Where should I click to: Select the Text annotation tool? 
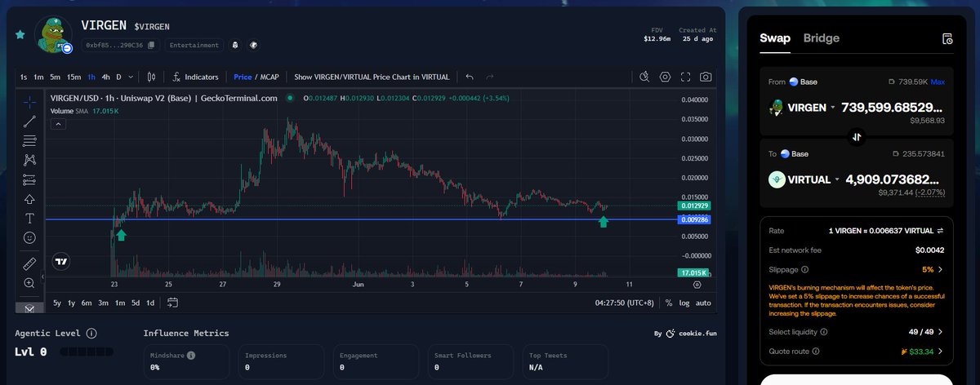[29, 219]
